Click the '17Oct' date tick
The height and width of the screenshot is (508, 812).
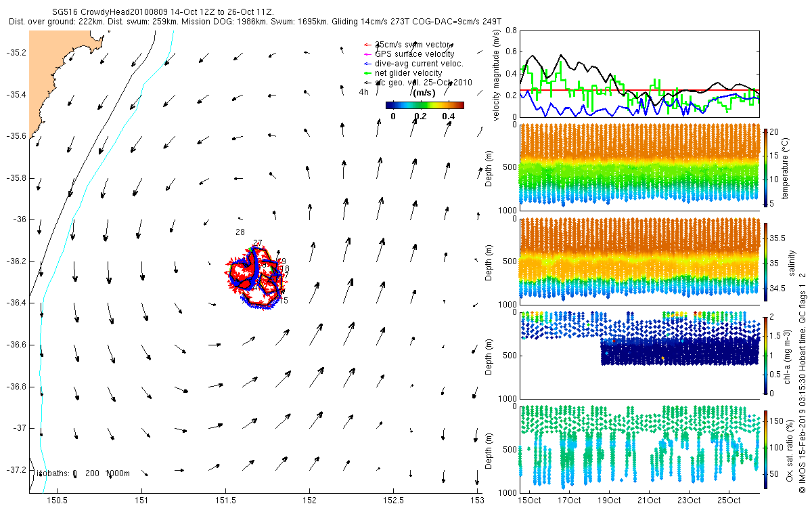pyautogui.click(x=570, y=501)
